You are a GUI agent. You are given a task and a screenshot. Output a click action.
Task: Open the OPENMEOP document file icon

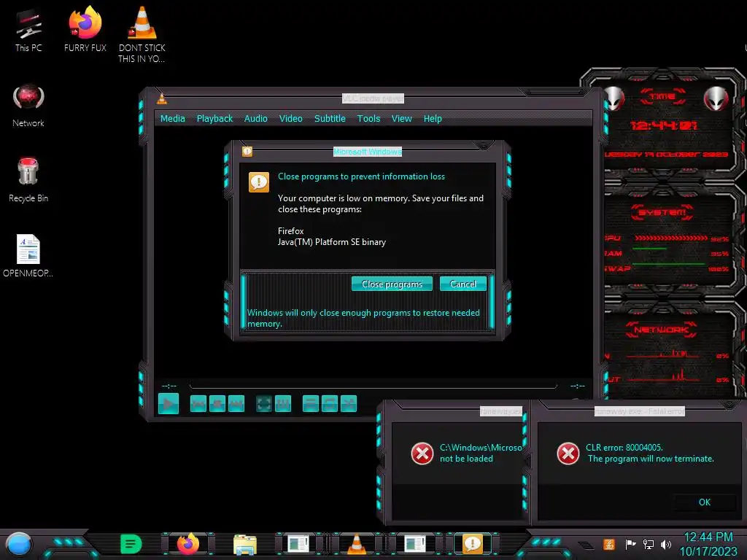pos(28,256)
